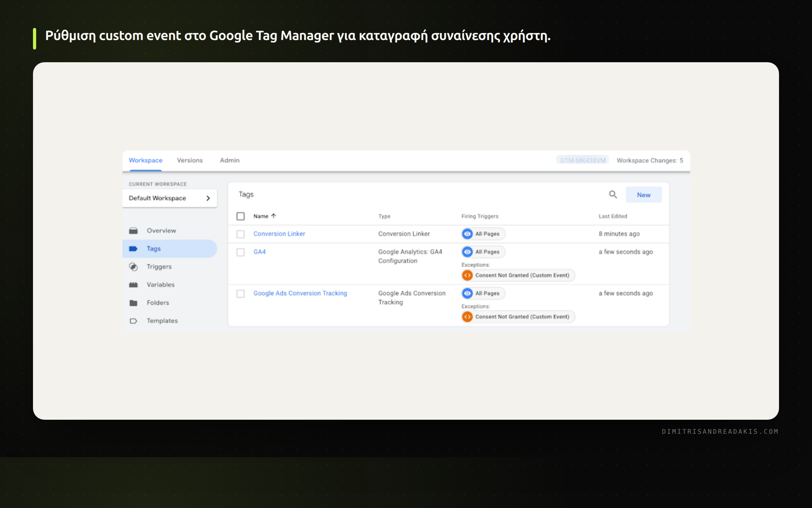Search tags with the magnifier icon

(x=613, y=195)
